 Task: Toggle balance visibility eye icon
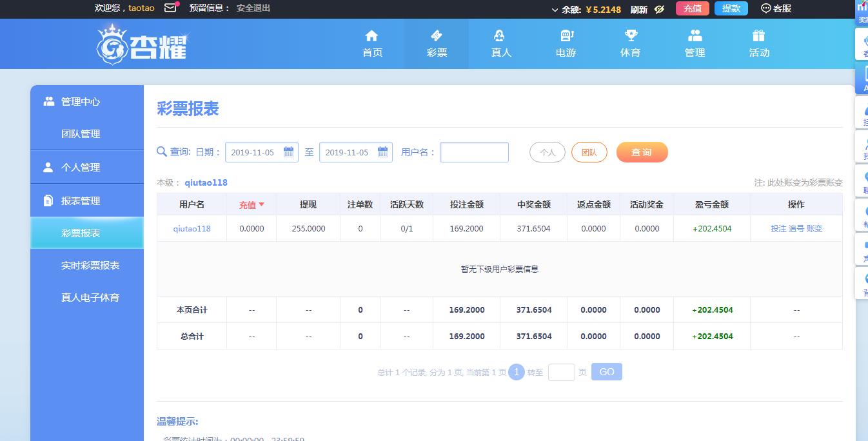[659, 9]
